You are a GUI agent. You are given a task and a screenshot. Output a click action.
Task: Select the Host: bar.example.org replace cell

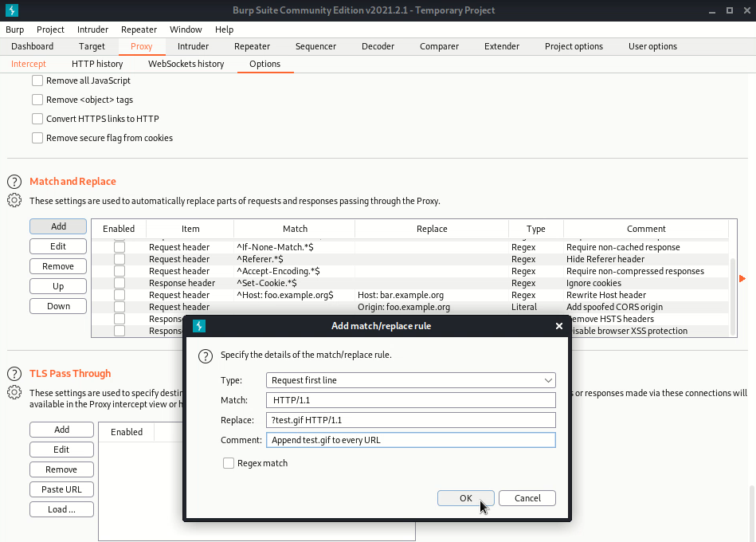(432, 295)
